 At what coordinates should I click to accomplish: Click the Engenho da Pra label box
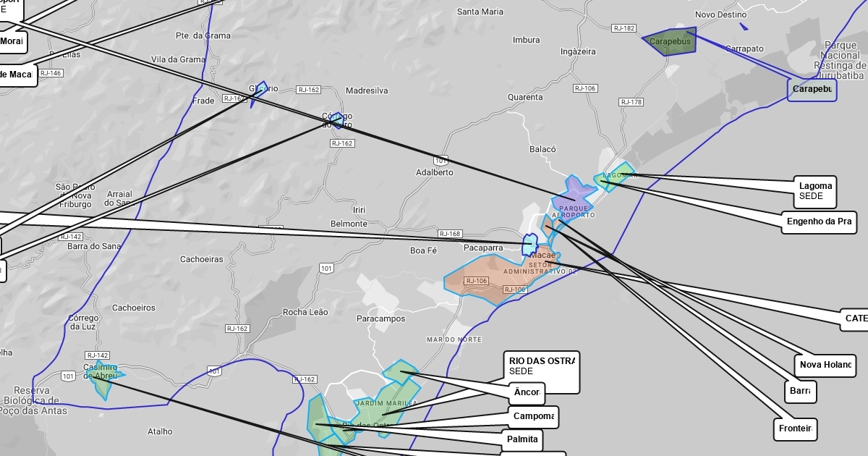point(818,222)
